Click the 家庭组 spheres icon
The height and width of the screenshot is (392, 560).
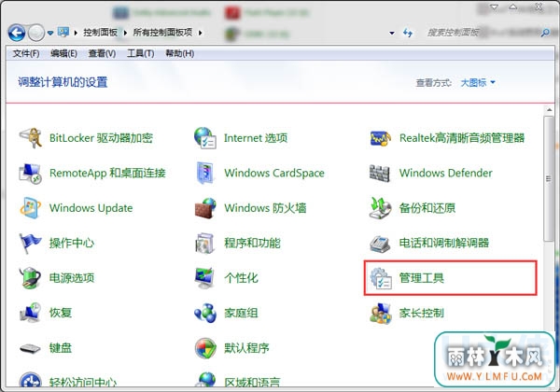point(205,313)
